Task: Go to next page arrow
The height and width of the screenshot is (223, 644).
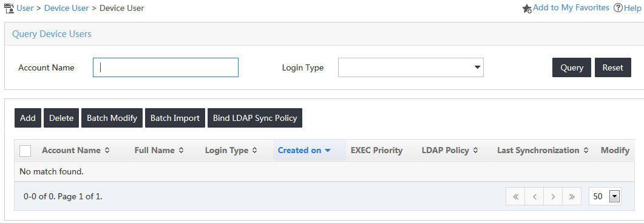Action: [553, 197]
